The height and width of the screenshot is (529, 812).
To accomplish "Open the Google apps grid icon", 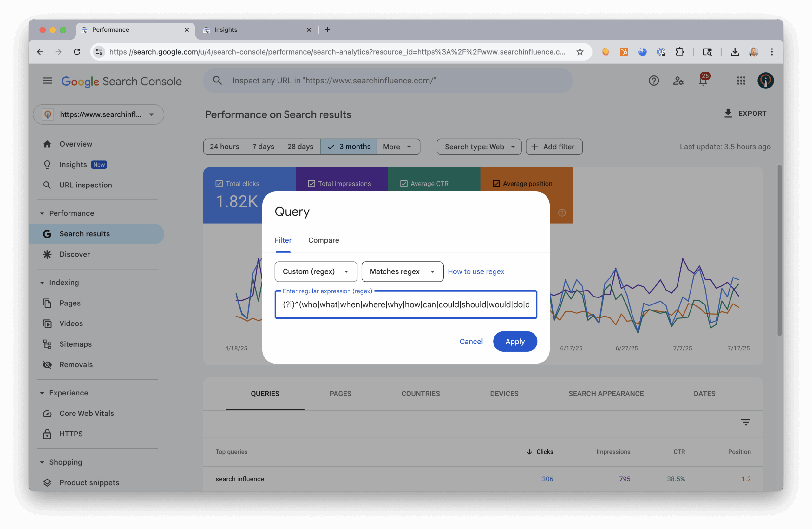I will (x=741, y=81).
